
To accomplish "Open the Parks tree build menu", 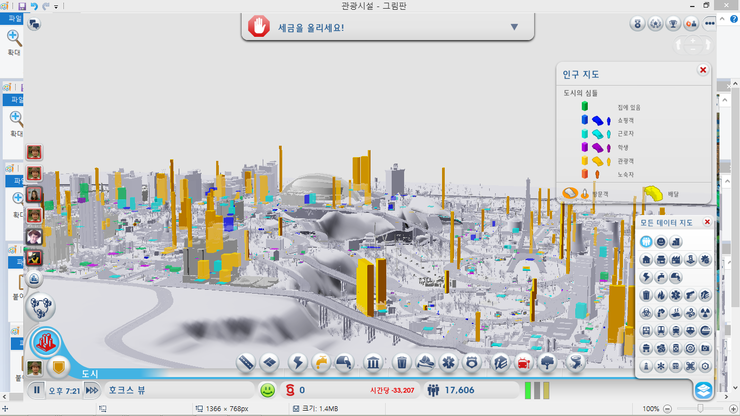I will pyautogui.click(x=547, y=363).
